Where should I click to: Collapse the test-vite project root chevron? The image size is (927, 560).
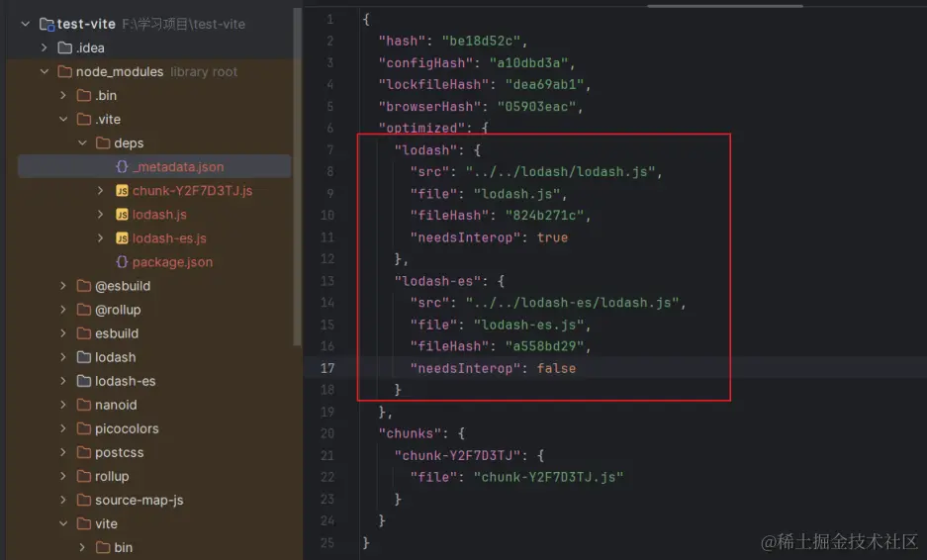(x=26, y=24)
